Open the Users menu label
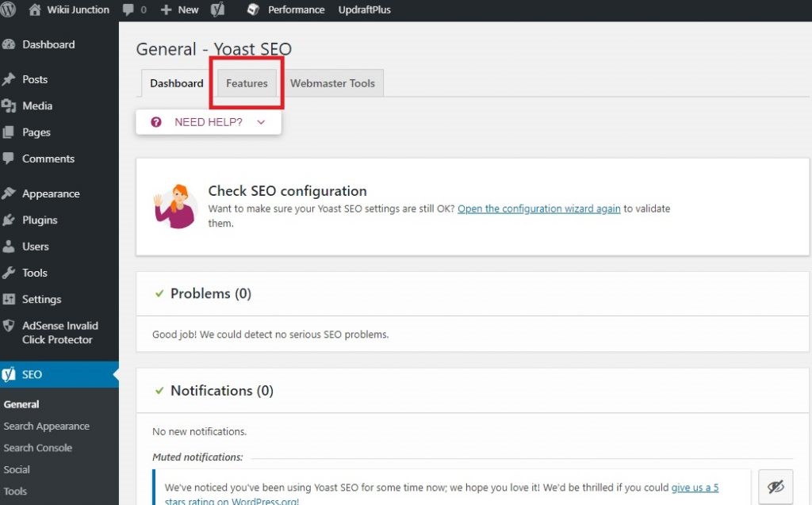Image resolution: width=812 pixels, height=505 pixels. [x=35, y=247]
